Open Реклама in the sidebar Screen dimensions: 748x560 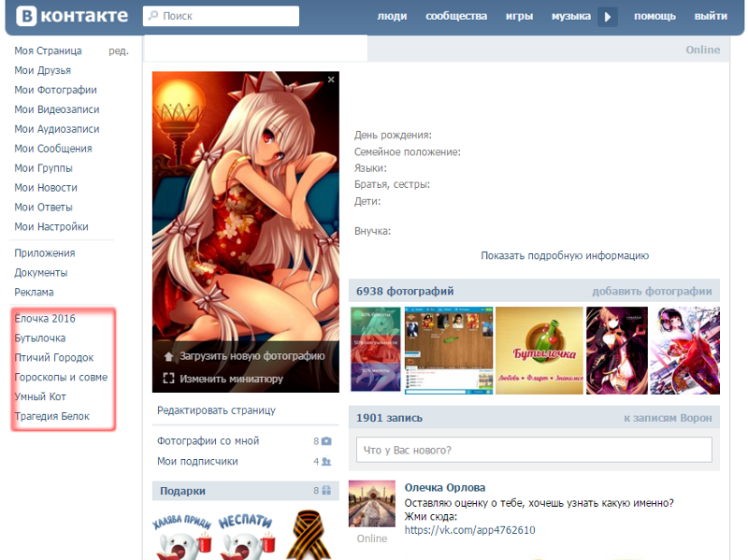(34, 293)
